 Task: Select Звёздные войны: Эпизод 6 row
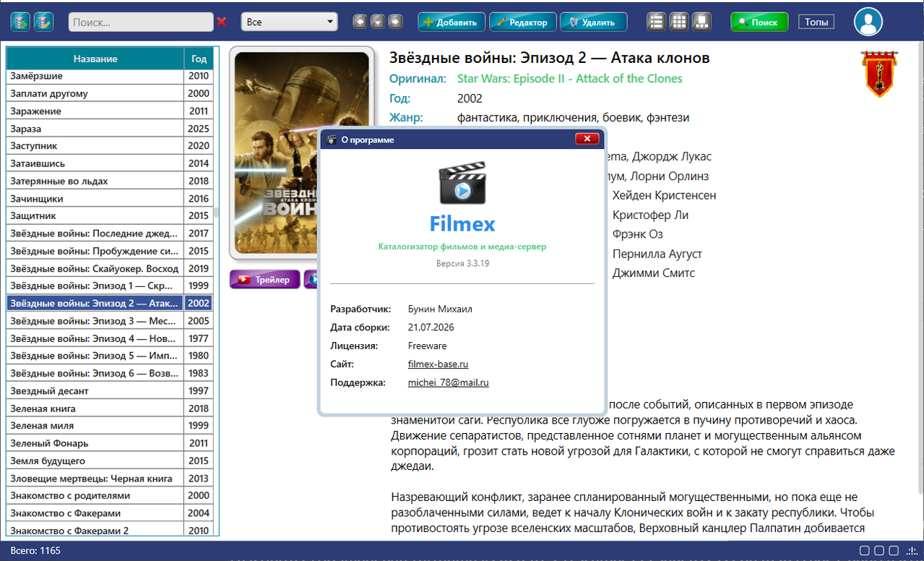[x=110, y=373]
